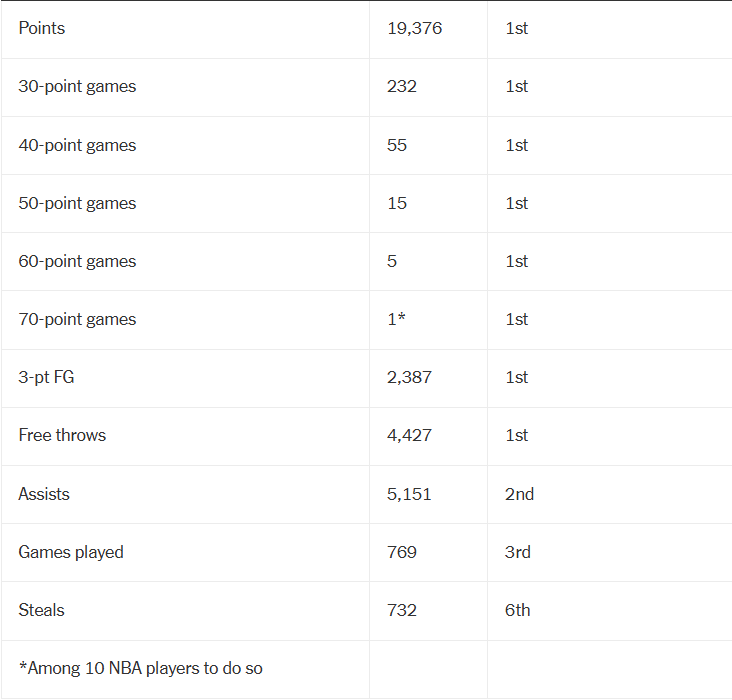The image size is (732, 700).
Task: Click the Games played label
Action: [x=71, y=552]
